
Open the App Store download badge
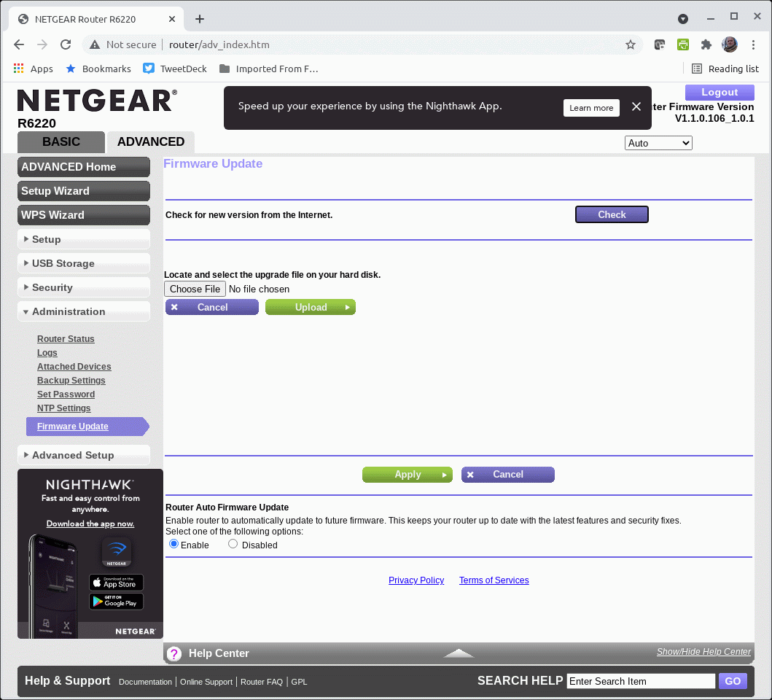pos(116,583)
